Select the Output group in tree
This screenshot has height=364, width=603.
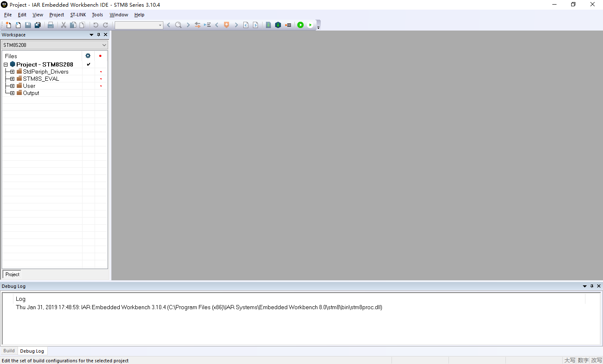click(x=31, y=93)
